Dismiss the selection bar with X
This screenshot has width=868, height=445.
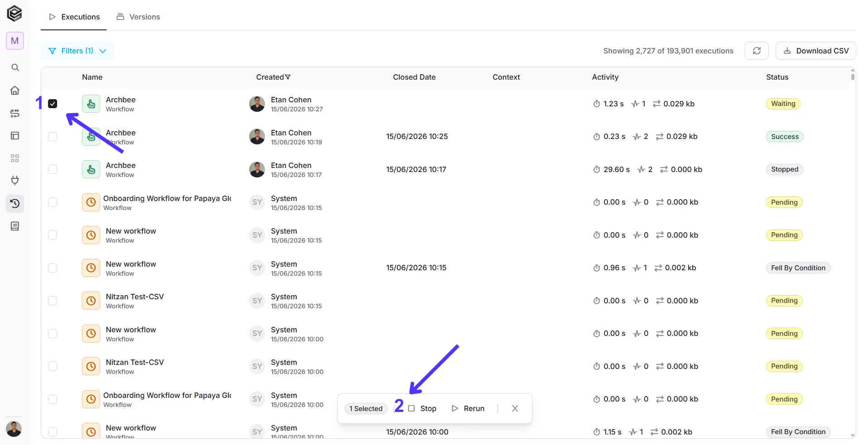pyautogui.click(x=515, y=408)
